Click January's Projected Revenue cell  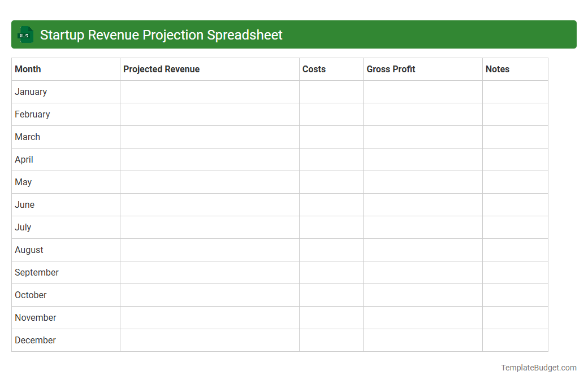tap(209, 91)
